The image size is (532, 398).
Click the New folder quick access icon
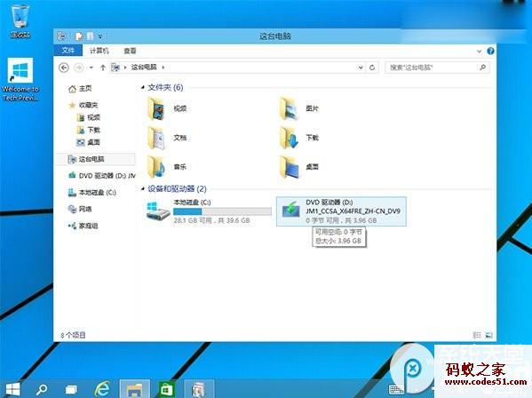91,36
